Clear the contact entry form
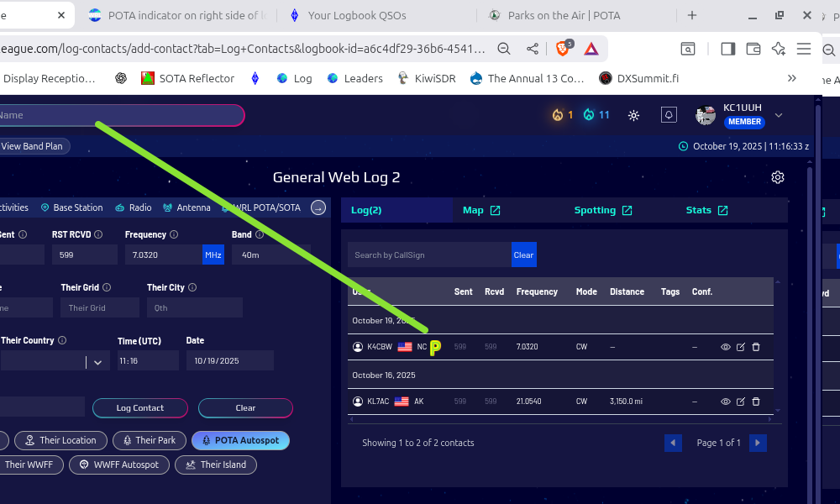The height and width of the screenshot is (504, 840). [245, 408]
